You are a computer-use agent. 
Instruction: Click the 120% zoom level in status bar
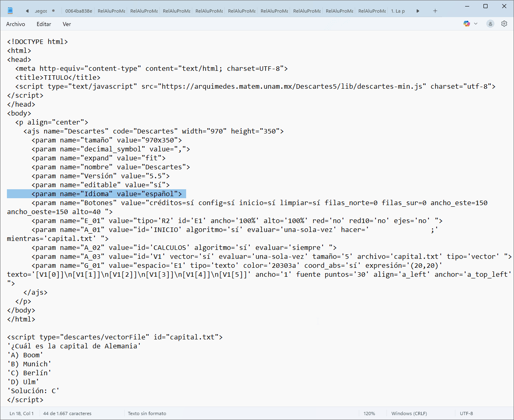pos(369,413)
